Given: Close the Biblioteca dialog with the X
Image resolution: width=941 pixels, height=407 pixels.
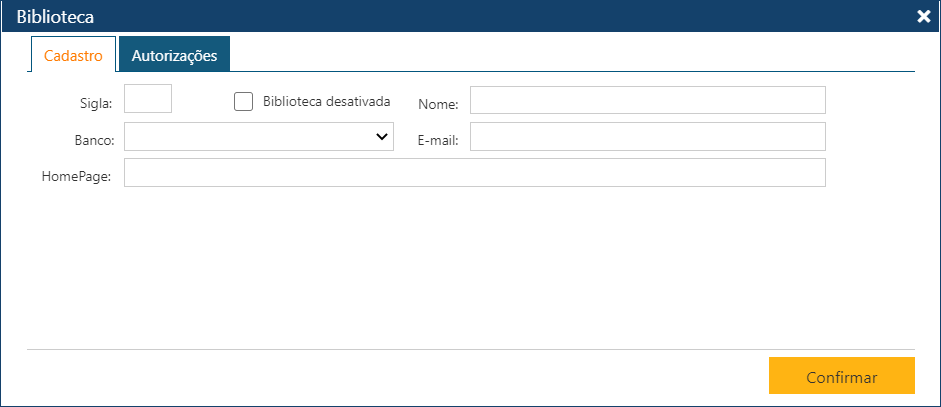Looking at the screenshot, I should pos(924,16).
